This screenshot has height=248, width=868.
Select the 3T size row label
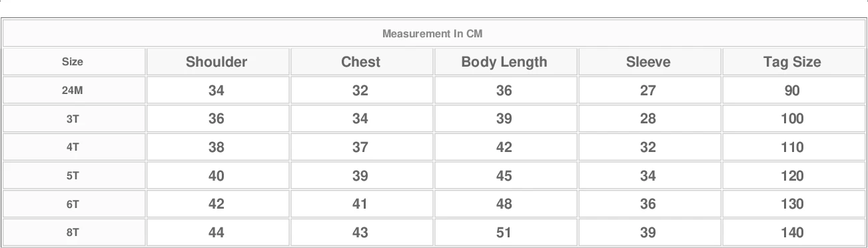click(73, 119)
